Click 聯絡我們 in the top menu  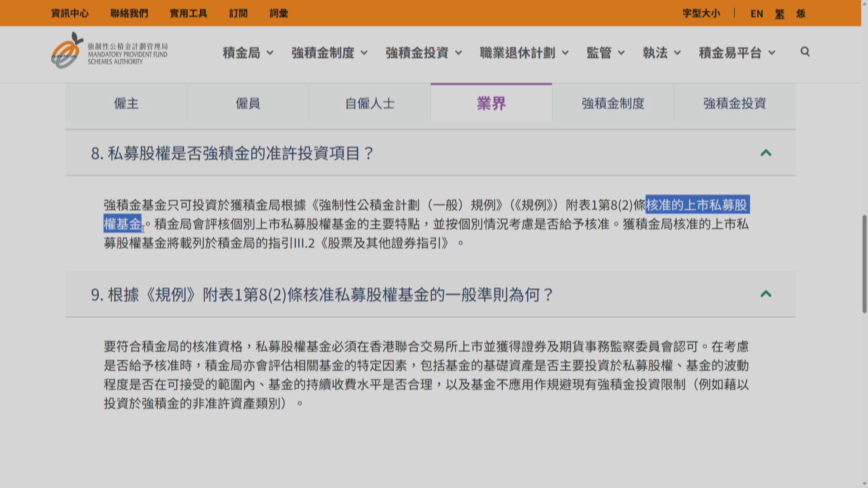pyautogui.click(x=128, y=13)
